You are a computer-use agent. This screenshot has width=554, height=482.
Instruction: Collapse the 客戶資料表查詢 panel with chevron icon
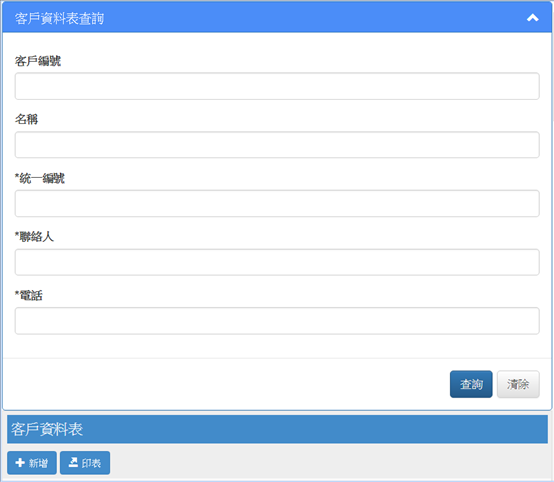click(x=532, y=18)
